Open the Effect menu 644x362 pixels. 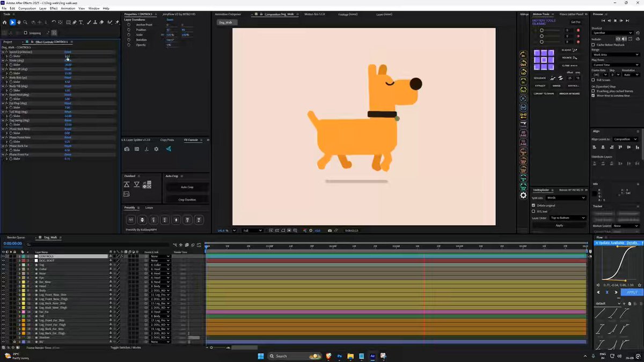(x=54, y=9)
